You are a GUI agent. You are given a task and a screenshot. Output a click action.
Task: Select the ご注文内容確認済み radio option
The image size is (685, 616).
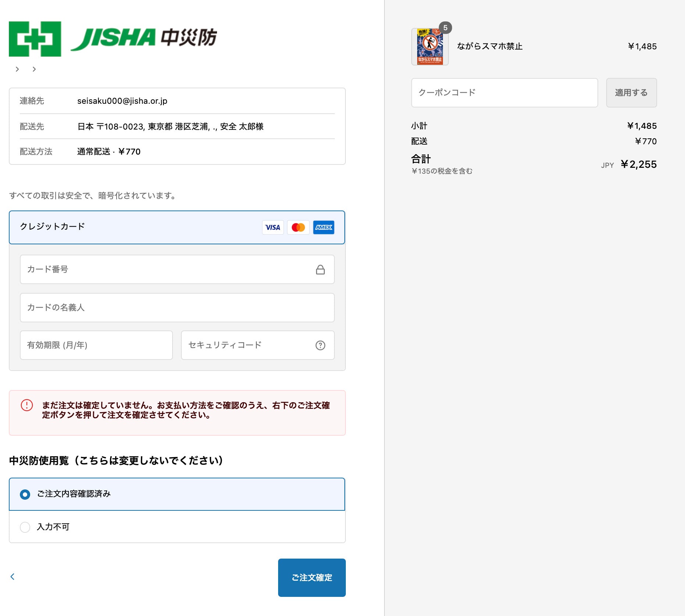click(25, 494)
